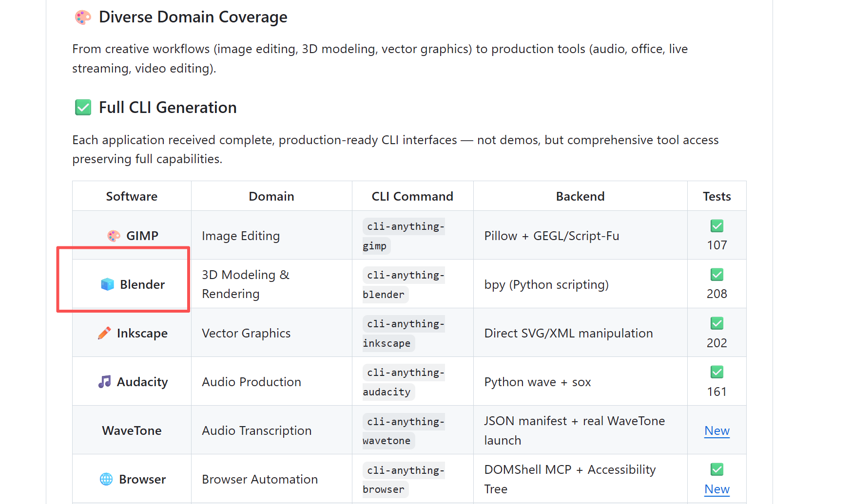Select the Browser software name
Screen dimensions: 851x504
click(142, 479)
